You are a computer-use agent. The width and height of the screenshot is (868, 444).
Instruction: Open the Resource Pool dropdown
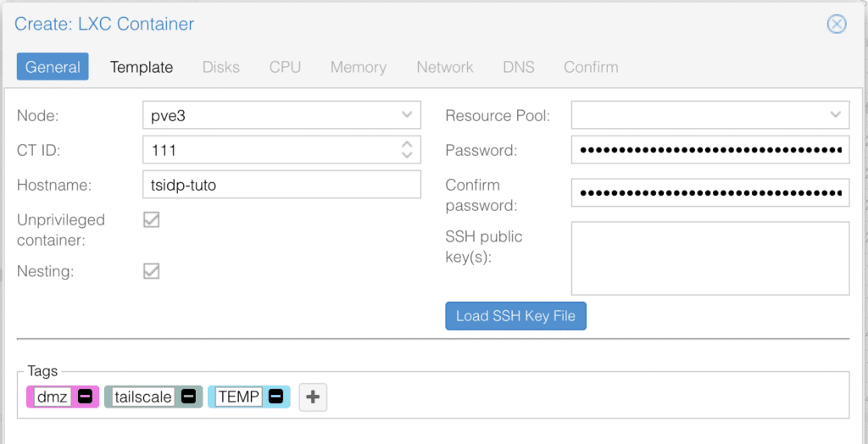pyautogui.click(x=835, y=115)
